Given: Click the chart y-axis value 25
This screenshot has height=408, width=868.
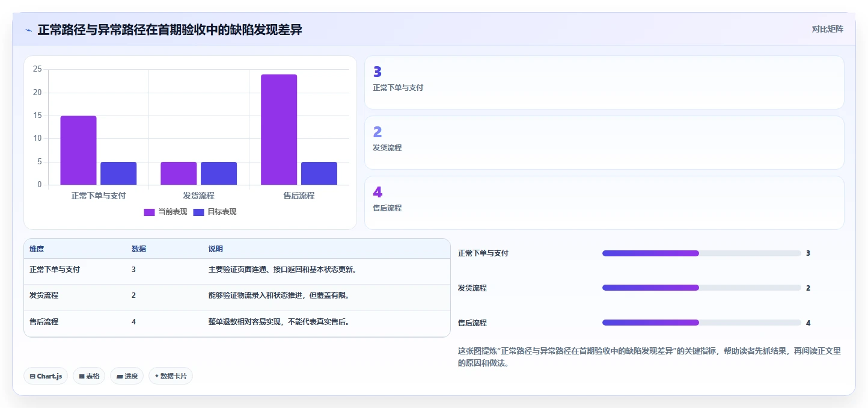Looking at the screenshot, I should click(37, 69).
